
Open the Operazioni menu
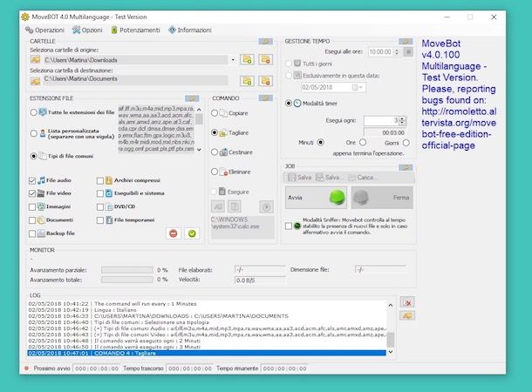(x=44, y=30)
